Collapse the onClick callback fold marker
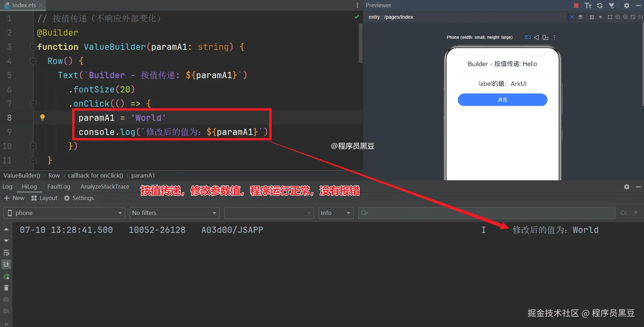This screenshot has width=644, height=327. [34, 103]
